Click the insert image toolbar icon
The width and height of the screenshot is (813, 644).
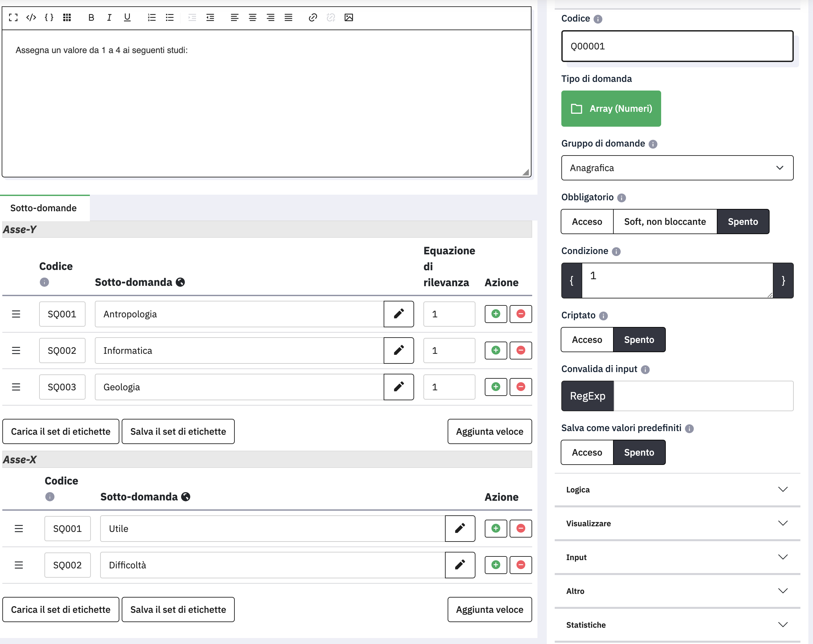349,17
